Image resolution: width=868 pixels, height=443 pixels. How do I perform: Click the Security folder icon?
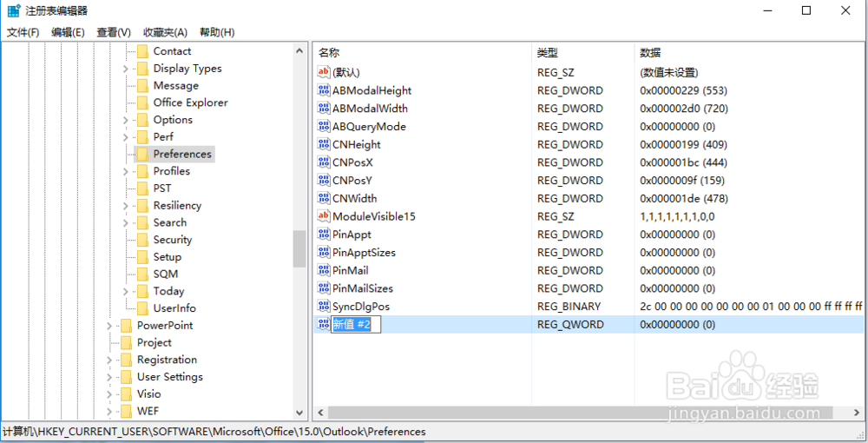(x=143, y=240)
